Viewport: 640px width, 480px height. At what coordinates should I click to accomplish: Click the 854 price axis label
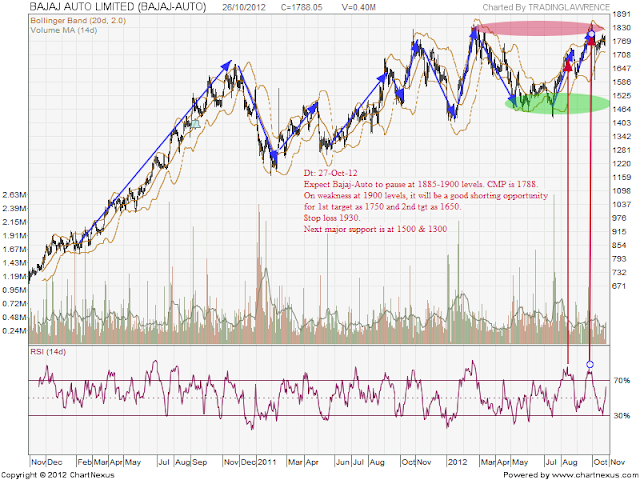tap(619, 245)
